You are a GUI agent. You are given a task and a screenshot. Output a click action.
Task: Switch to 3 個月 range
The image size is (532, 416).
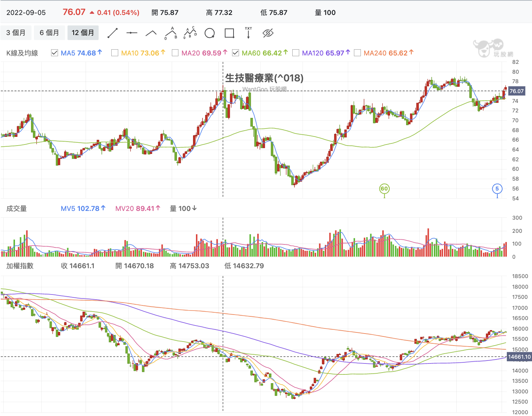point(16,33)
